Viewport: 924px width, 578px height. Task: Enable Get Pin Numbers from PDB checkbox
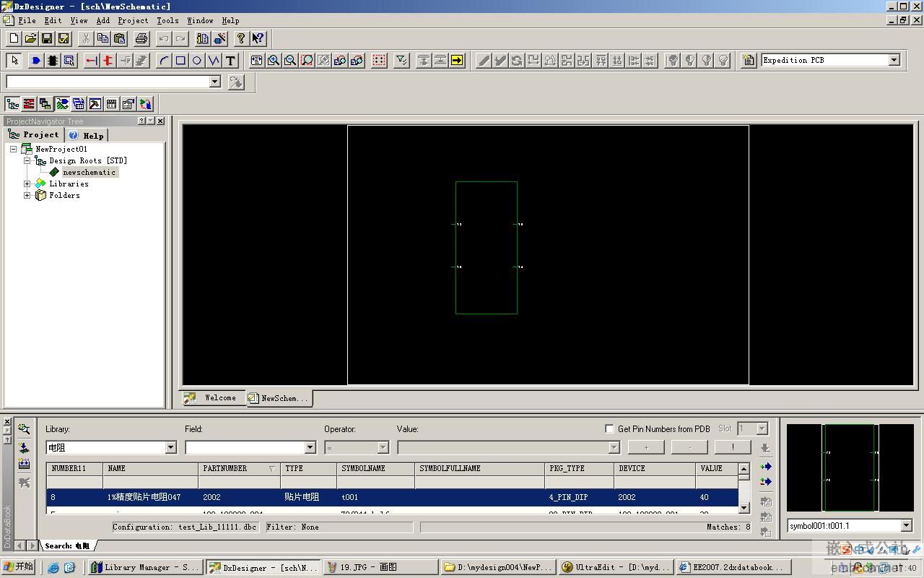click(x=609, y=428)
